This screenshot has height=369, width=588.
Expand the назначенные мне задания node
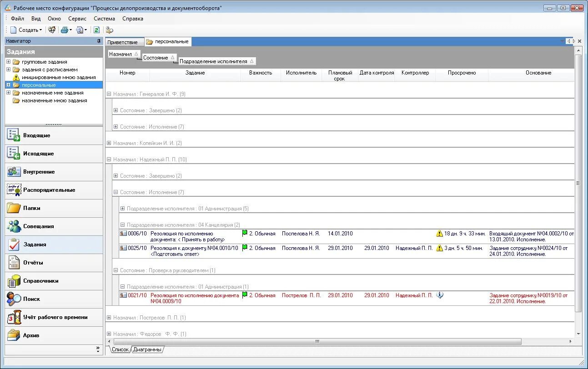pyautogui.click(x=8, y=93)
